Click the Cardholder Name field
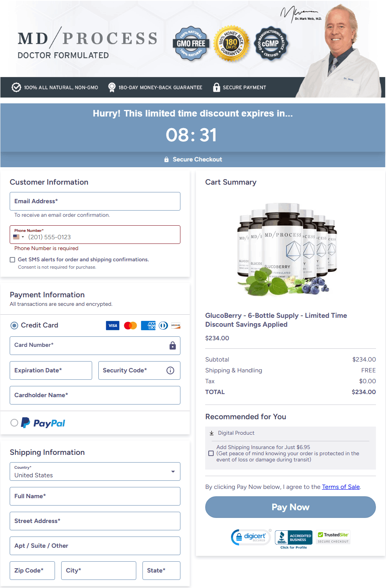This screenshot has width=386, height=588. click(95, 395)
